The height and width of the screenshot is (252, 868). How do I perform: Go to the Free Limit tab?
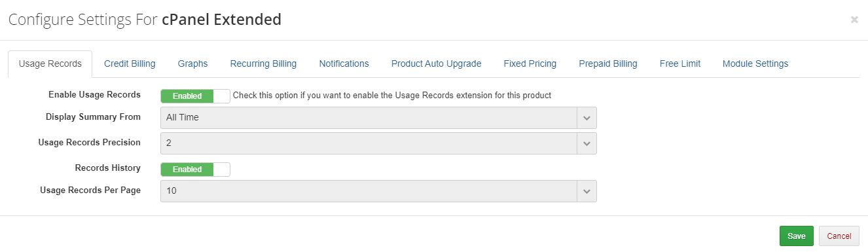(679, 64)
